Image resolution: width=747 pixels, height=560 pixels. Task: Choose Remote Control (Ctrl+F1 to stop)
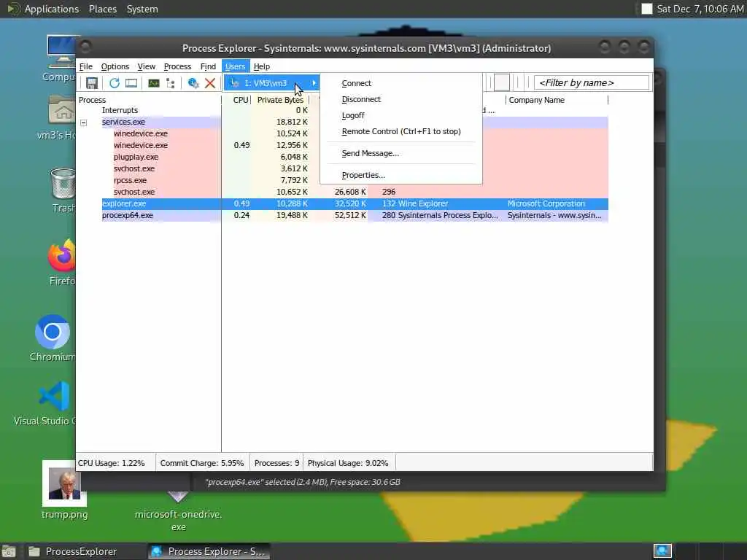[401, 131]
